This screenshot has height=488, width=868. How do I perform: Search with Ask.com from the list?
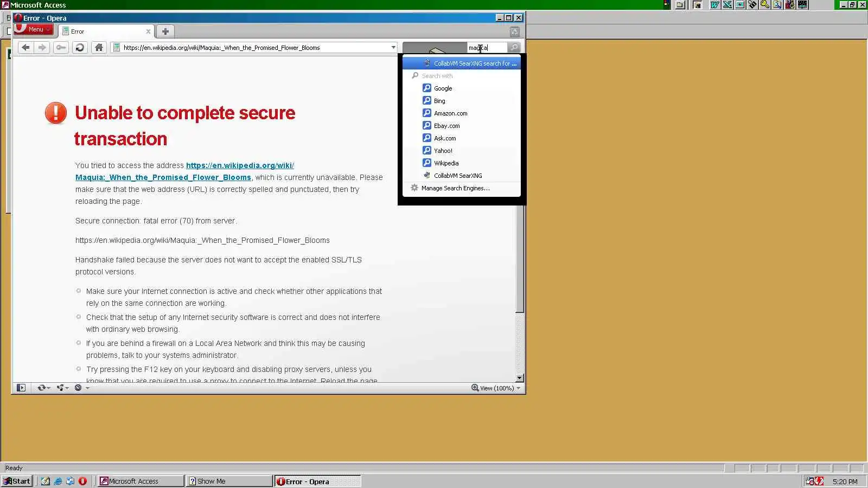tap(462, 138)
